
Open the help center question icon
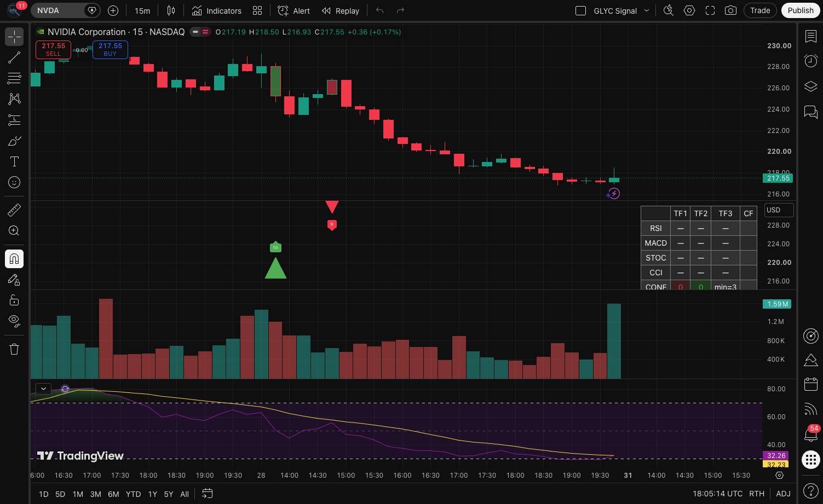tap(810, 490)
